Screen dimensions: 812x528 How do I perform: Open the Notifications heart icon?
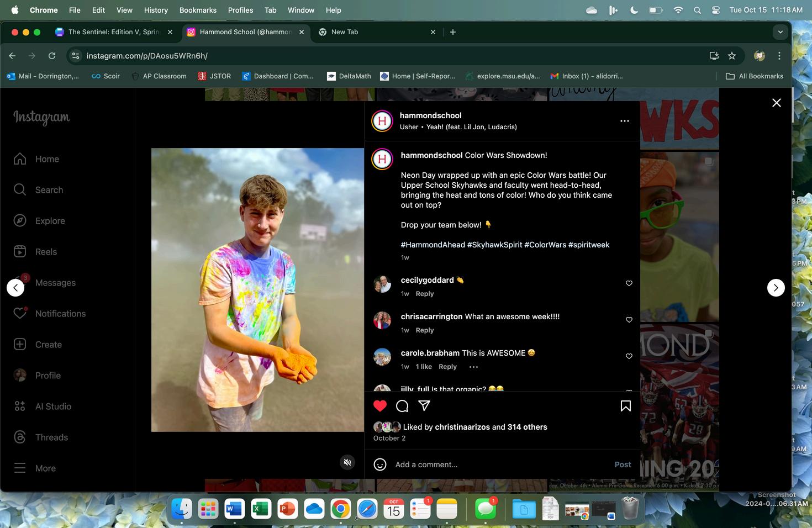[x=20, y=314]
